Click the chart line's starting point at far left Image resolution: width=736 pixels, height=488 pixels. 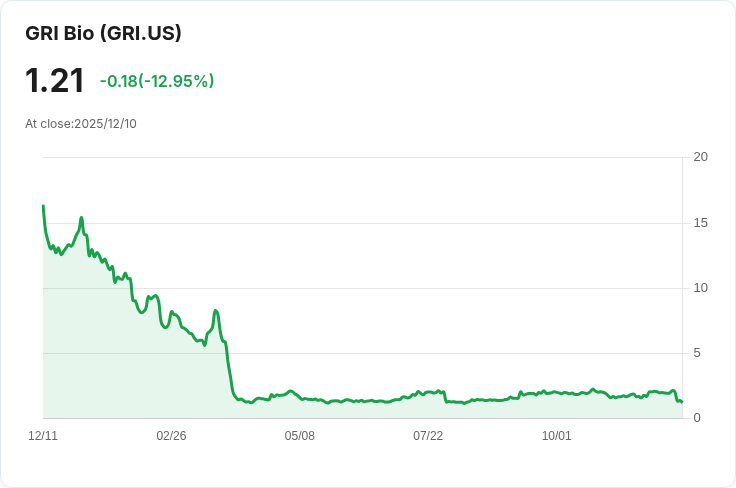coord(43,206)
